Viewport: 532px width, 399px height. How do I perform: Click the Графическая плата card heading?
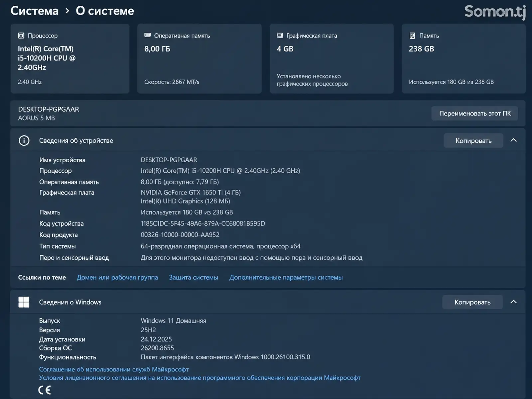pos(312,36)
